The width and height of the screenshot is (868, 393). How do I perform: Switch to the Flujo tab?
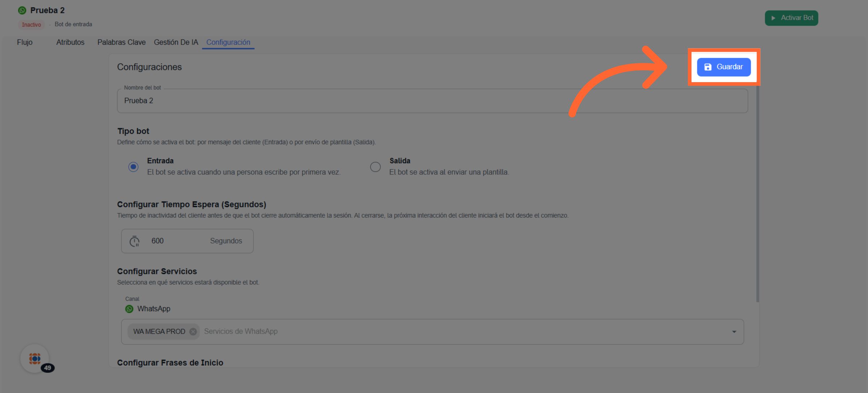click(25, 42)
